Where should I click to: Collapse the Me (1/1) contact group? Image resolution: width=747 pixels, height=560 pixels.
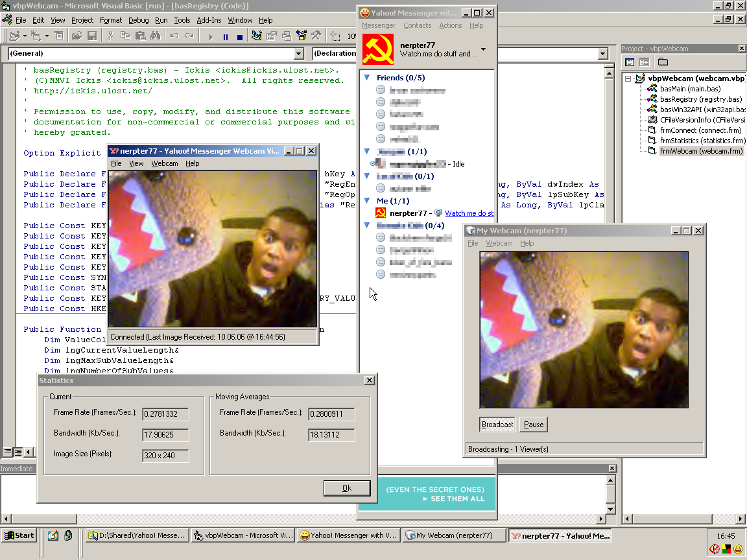[x=367, y=200]
